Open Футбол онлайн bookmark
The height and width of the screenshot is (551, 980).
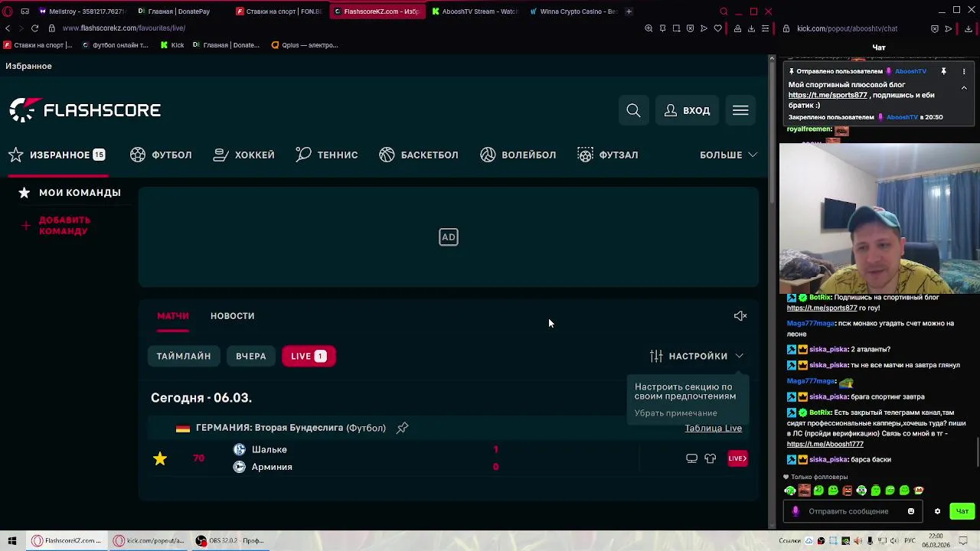115,45
